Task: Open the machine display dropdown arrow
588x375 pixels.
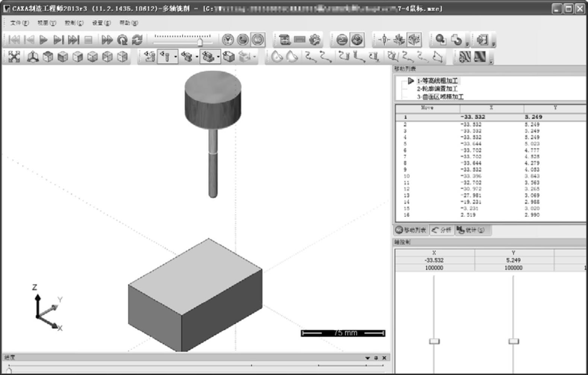Action: [218, 57]
